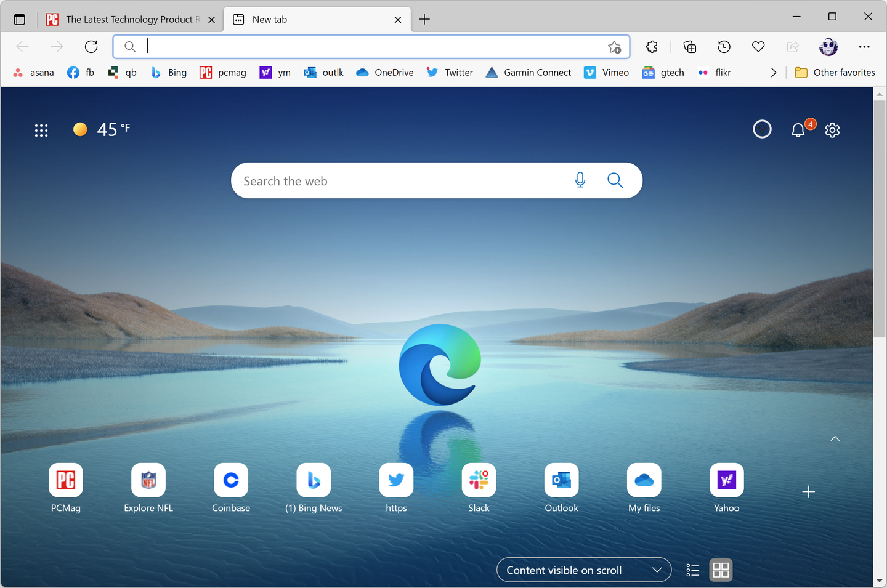
Task: Collapse the page with the up chevron
Action: [x=835, y=438]
